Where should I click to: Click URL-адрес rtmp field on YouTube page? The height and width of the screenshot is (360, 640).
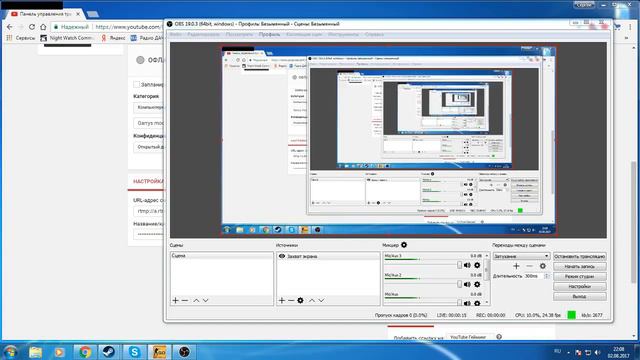coord(149,211)
